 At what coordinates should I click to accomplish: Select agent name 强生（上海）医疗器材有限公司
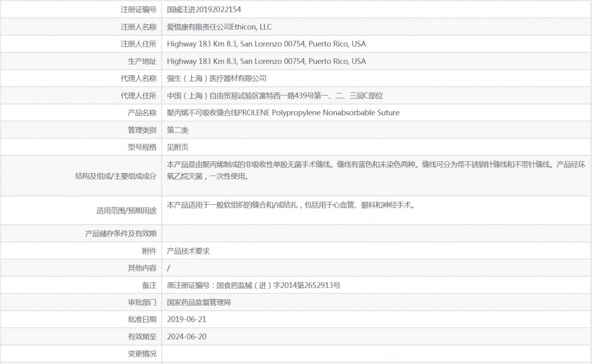click(x=217, y=78)
